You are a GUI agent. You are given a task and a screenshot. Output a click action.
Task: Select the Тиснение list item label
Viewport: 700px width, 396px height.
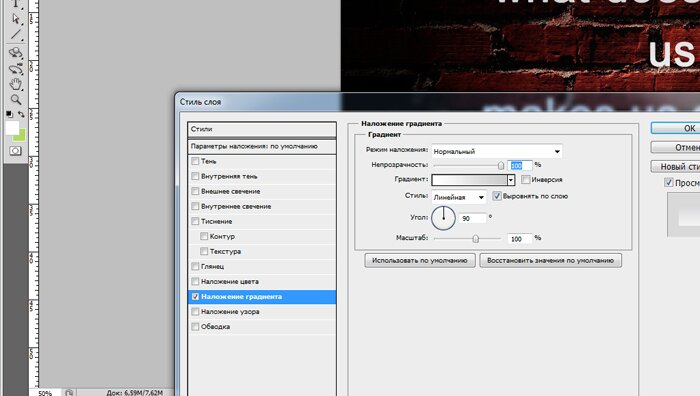coord(217,221)
